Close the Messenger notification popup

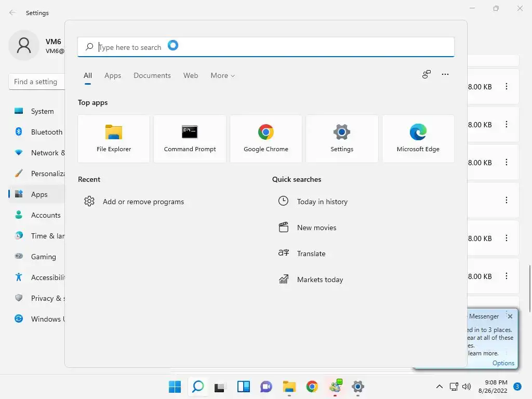[x=510, y=316]
